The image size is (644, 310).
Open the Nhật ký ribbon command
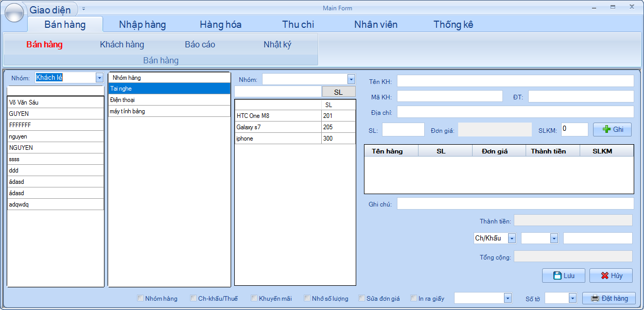(x=277, y=44)
